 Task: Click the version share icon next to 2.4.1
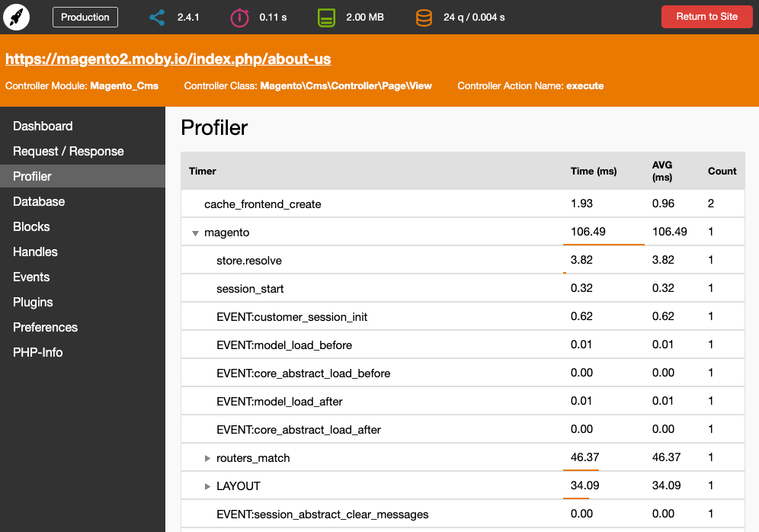click(x=157, y=18)
